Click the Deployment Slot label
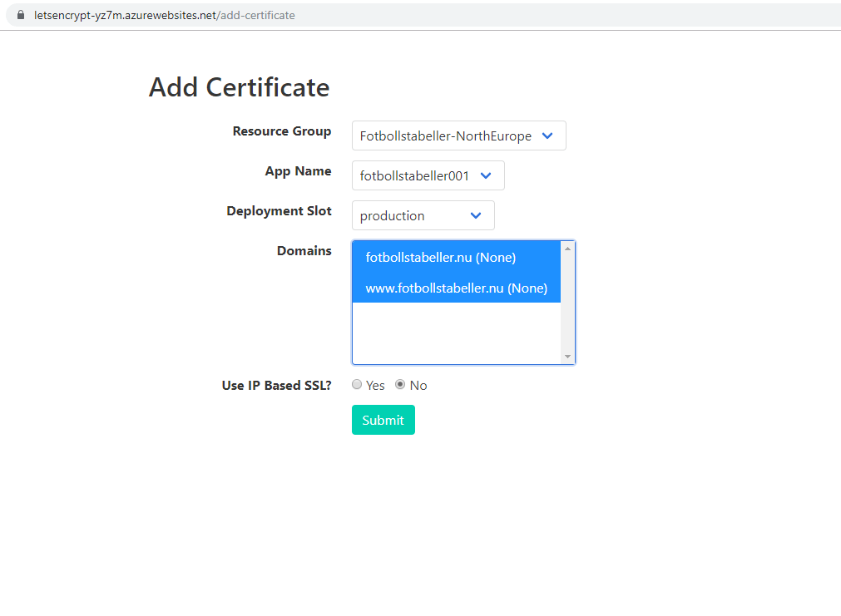 (279, 211)
